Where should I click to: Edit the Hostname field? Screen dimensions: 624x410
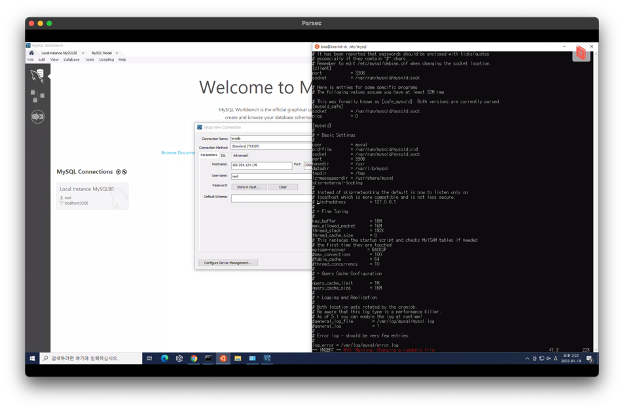(261, 165)
